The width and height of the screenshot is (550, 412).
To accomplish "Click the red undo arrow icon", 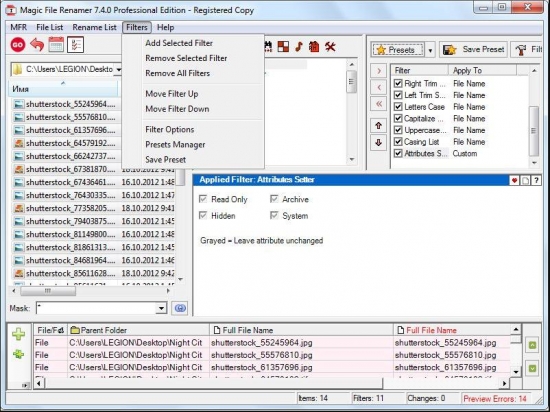I will (x=37, y=45).
